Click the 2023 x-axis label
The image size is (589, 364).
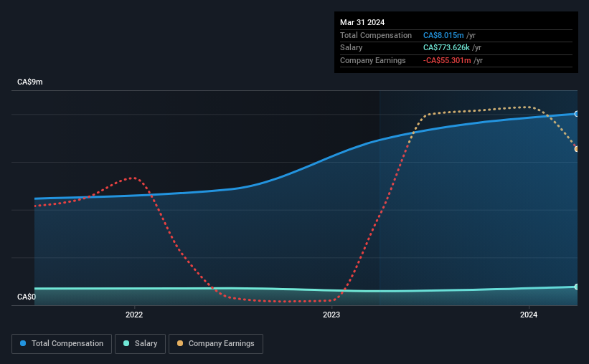(331, 315)
